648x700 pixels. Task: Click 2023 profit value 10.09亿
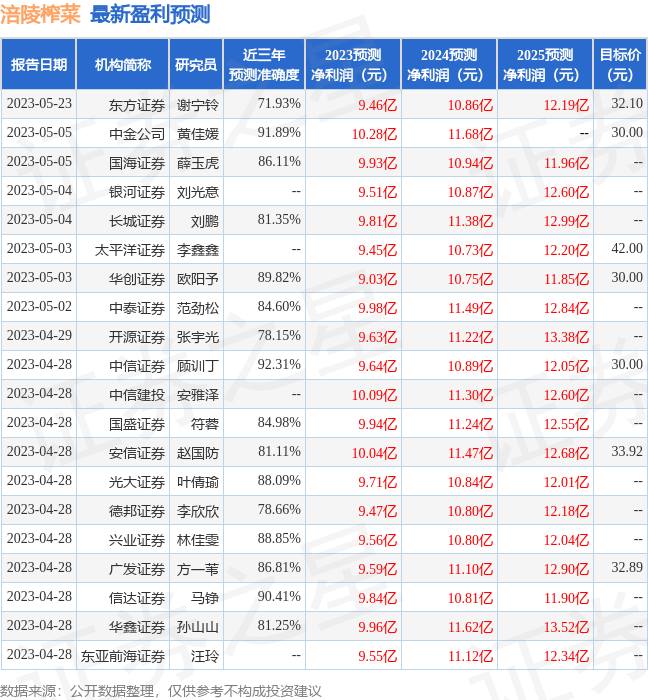374,395
